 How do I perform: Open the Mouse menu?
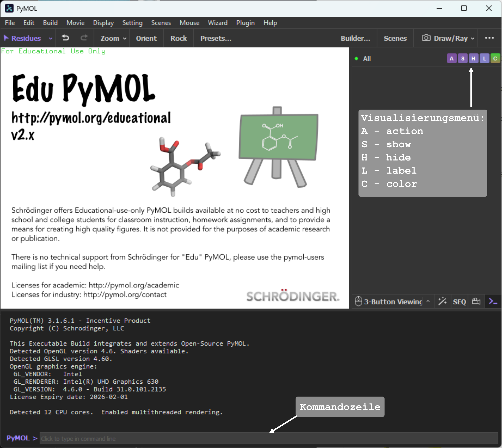coord(190,23)
